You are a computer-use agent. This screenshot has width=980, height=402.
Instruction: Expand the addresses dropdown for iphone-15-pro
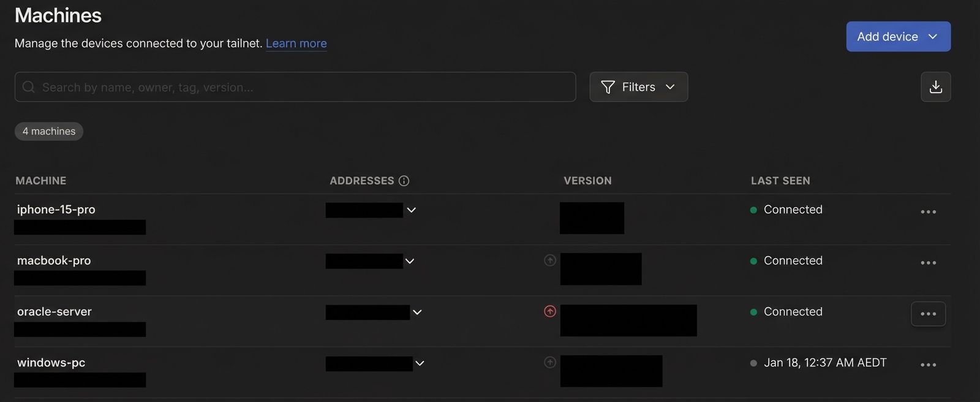click(412, 210)
